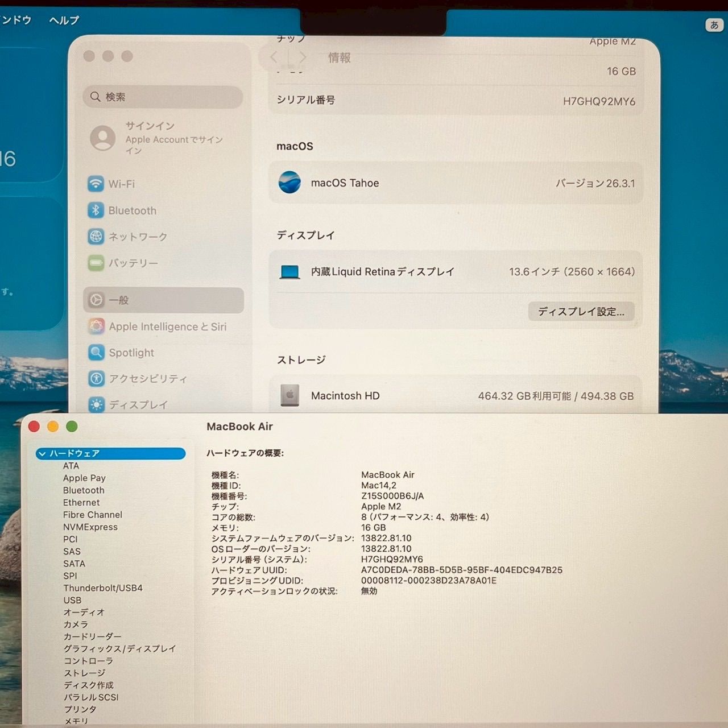
Task: Click the macOS Tahoe logo icon
Action: point(289,183)
